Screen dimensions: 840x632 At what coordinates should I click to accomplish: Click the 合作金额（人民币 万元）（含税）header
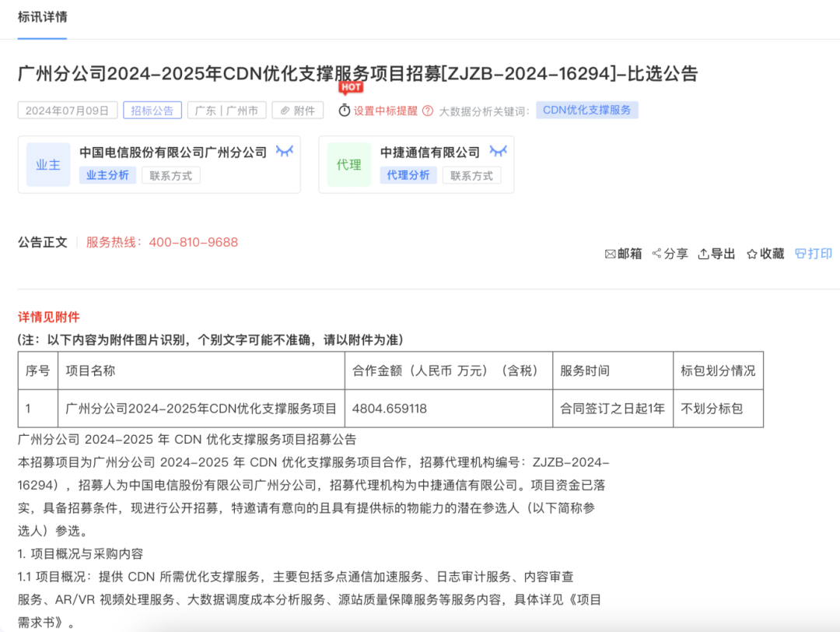click(449, 370)
